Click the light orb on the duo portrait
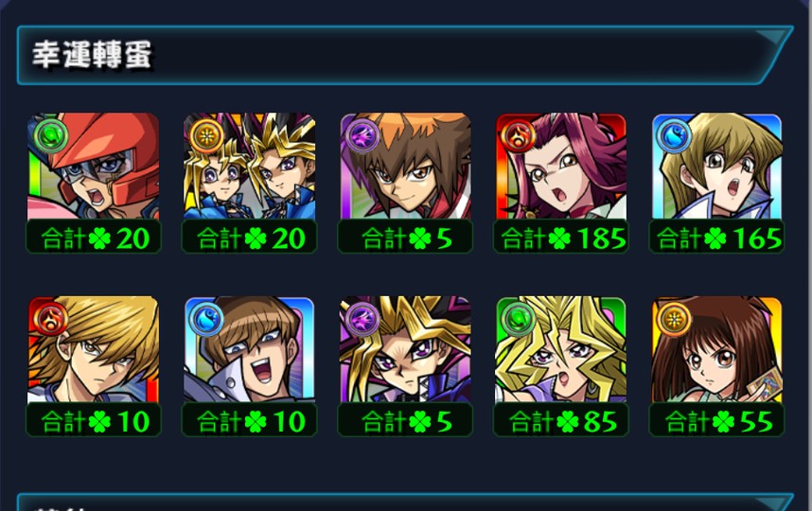Viewport: 812px width, 511px height. (206, 135)
